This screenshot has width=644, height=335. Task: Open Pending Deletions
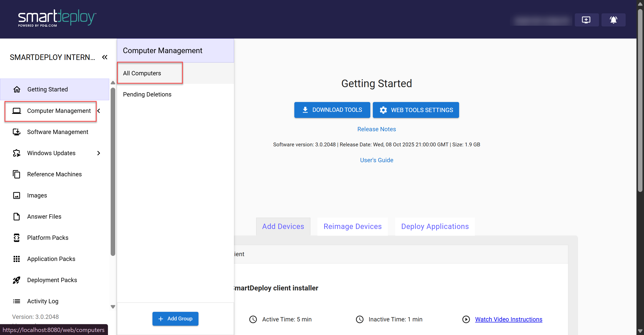click(147, 94)
